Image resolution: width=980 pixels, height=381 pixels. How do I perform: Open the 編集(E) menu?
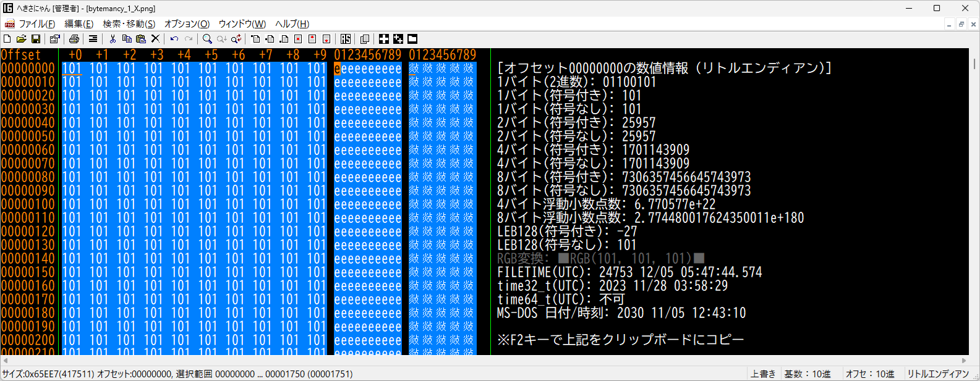click(x=79, y=24)
